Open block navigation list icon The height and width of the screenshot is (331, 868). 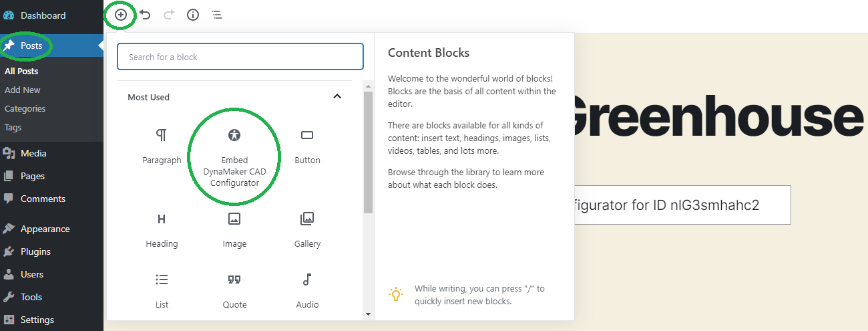coord(217,15)
